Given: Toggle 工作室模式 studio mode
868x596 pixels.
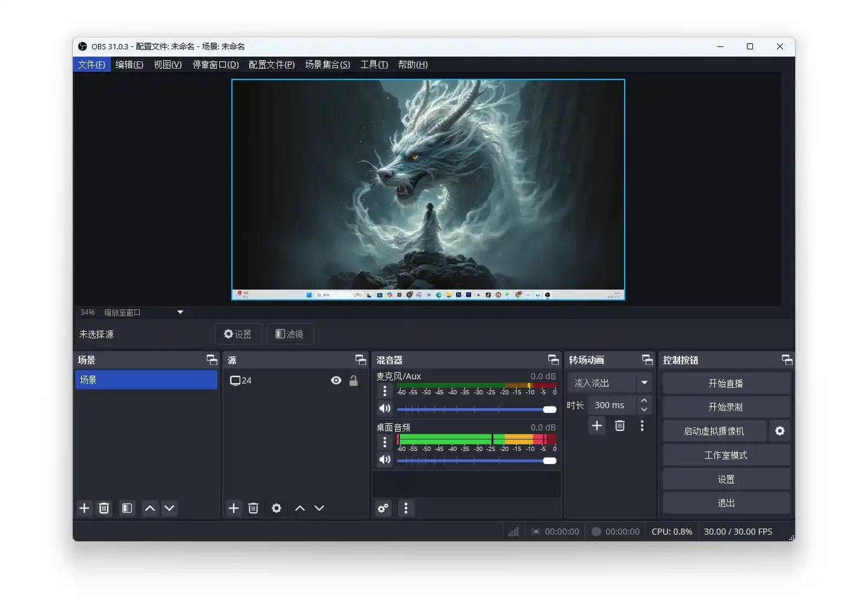Looking at the screenshot, I should 726,455.
